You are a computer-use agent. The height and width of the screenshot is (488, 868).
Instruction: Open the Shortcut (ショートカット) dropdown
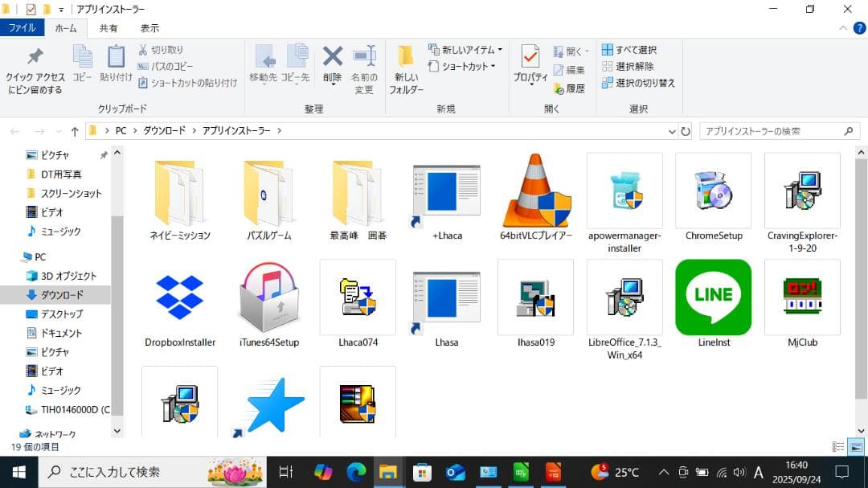pyautogui.click(x=461, y=67)
